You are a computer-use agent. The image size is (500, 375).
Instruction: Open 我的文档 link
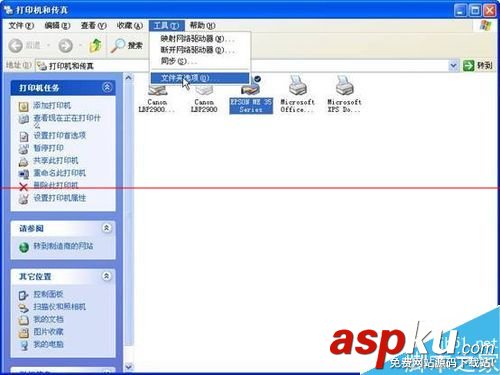[48, 319]
